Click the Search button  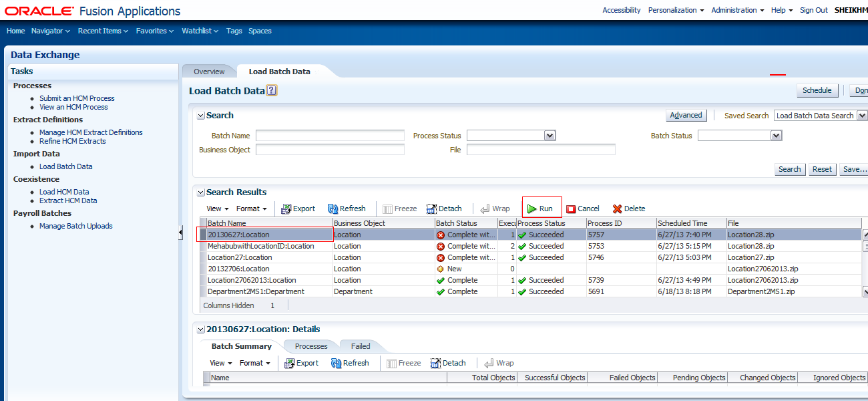tap(790, 169)
